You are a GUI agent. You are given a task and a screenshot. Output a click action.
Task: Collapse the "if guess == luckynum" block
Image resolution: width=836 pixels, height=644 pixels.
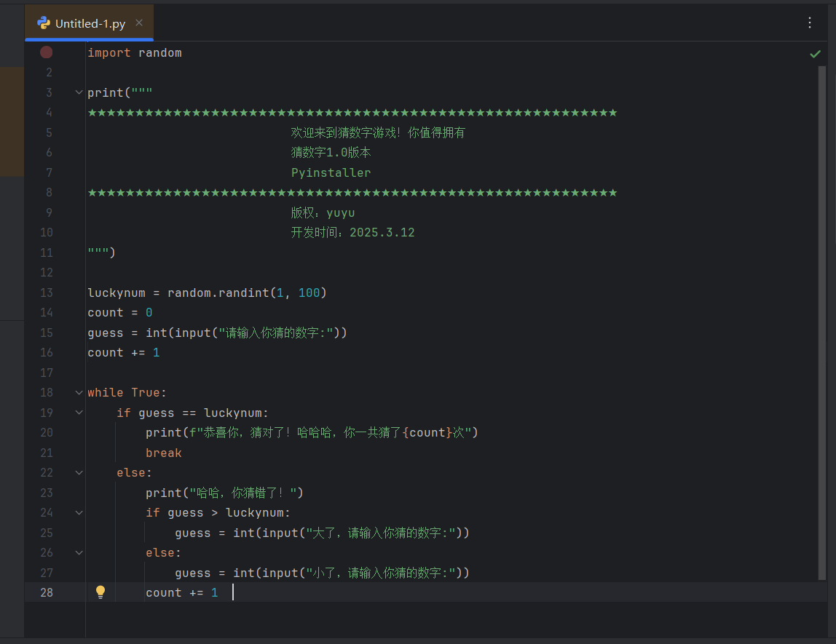pos(79,413)
